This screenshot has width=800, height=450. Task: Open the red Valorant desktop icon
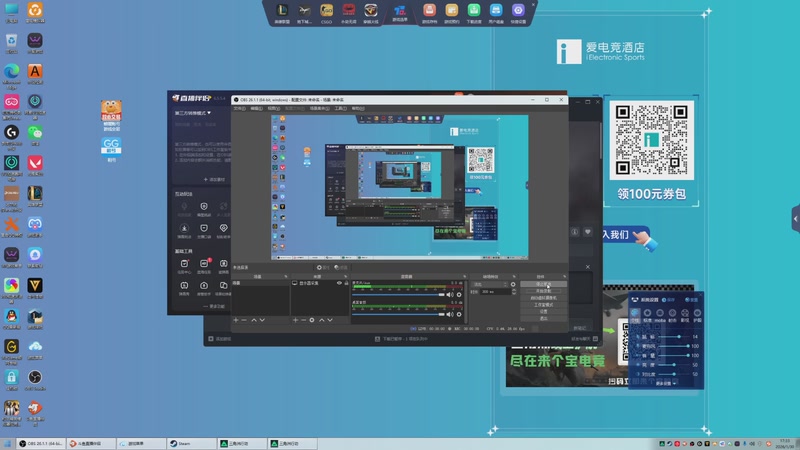click(35, 163)
